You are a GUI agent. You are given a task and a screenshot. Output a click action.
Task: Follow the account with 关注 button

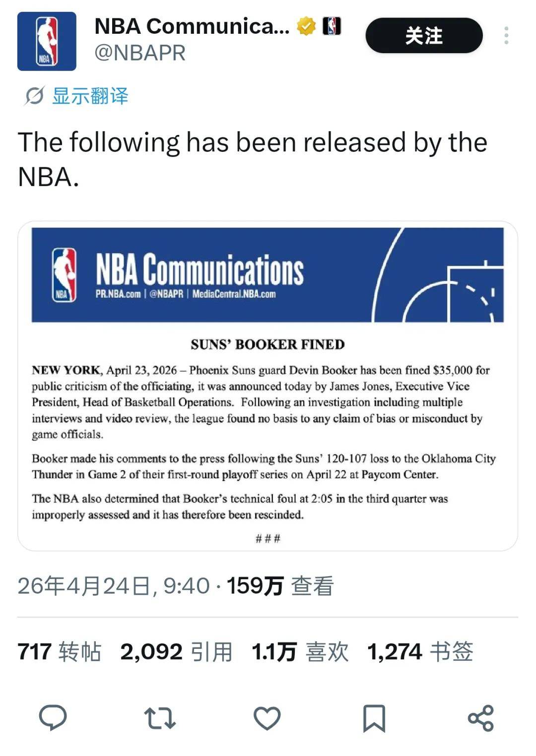(424, 35)
